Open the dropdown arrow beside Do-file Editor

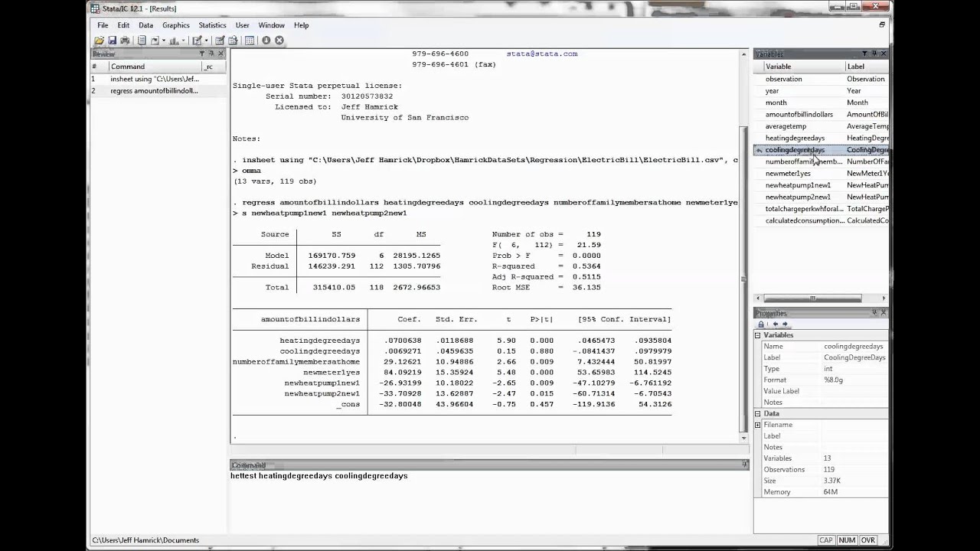click(x=206, y=41)
